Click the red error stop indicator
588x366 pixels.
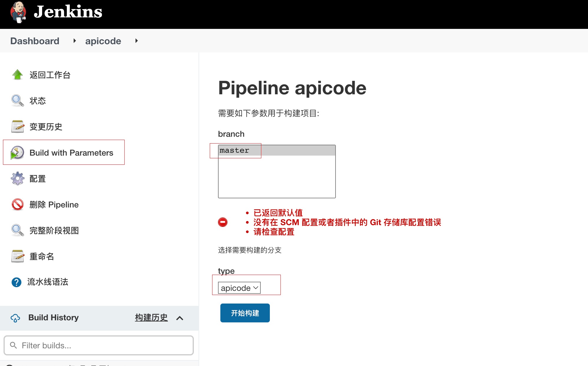[x=223, y=222]
